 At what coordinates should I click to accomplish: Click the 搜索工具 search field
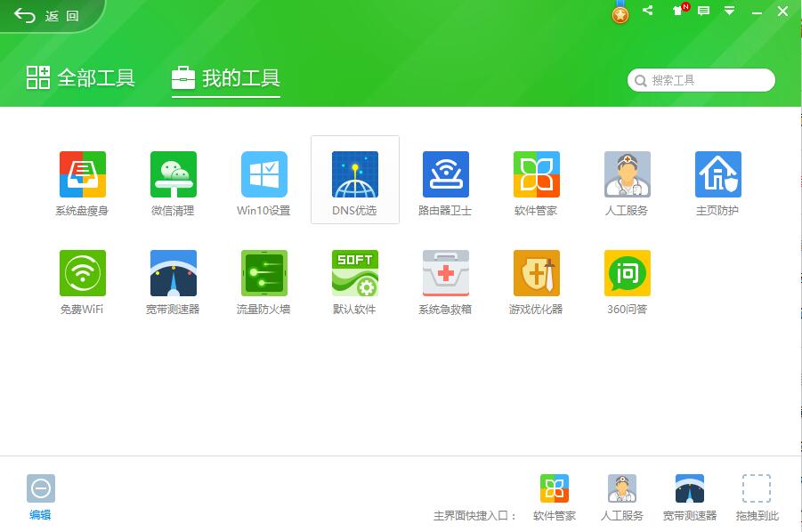coord(701,80)
